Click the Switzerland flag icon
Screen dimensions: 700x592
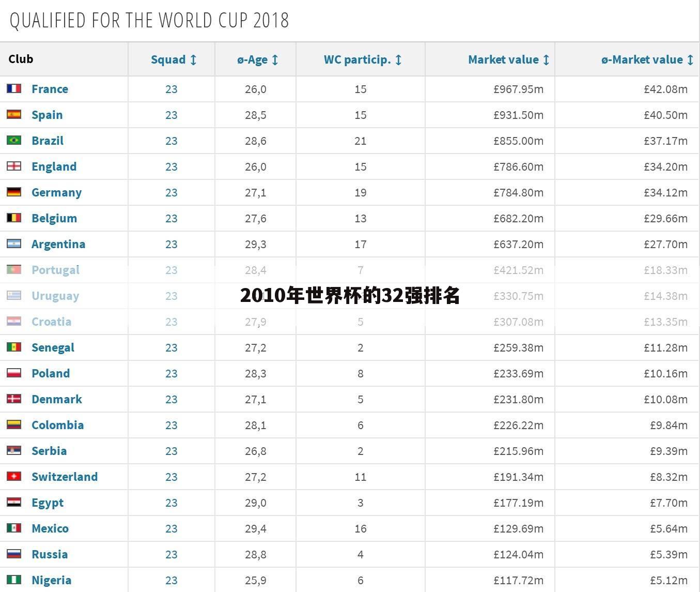(14, 476)
